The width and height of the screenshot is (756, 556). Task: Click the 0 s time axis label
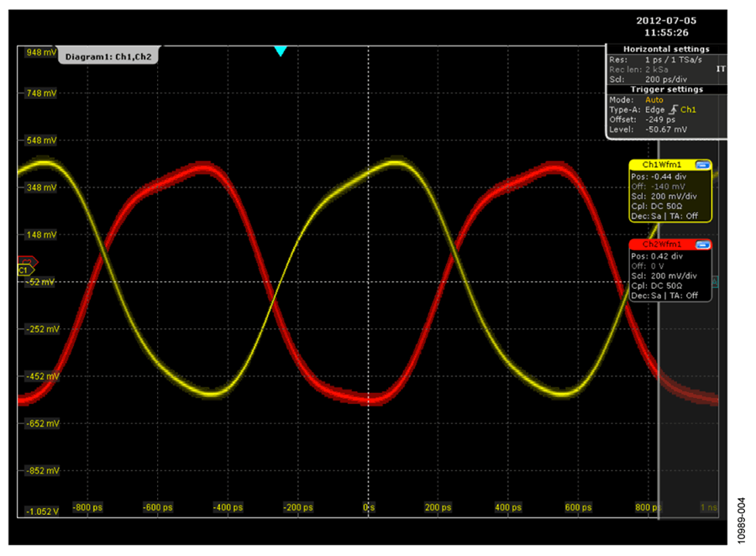(x=369, y=507)
